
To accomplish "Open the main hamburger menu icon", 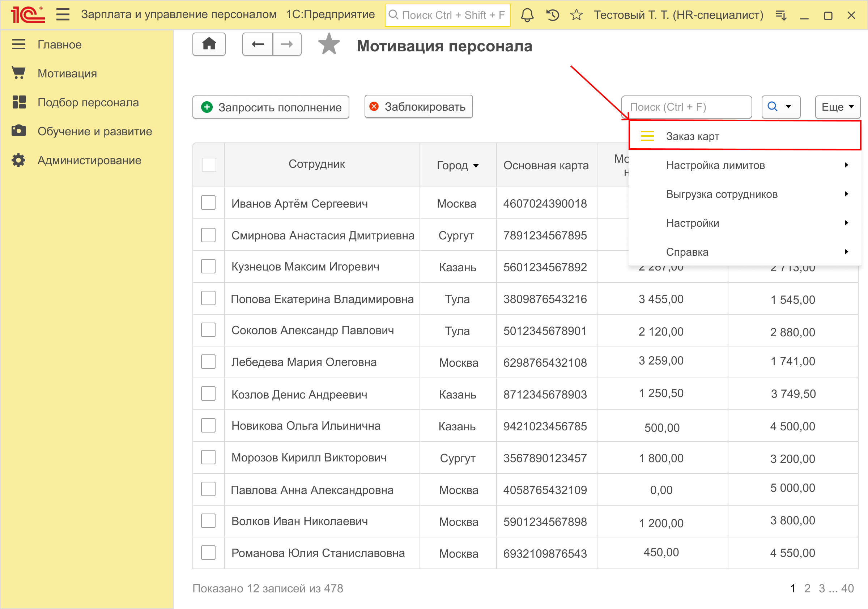I will tap(63, 15).
